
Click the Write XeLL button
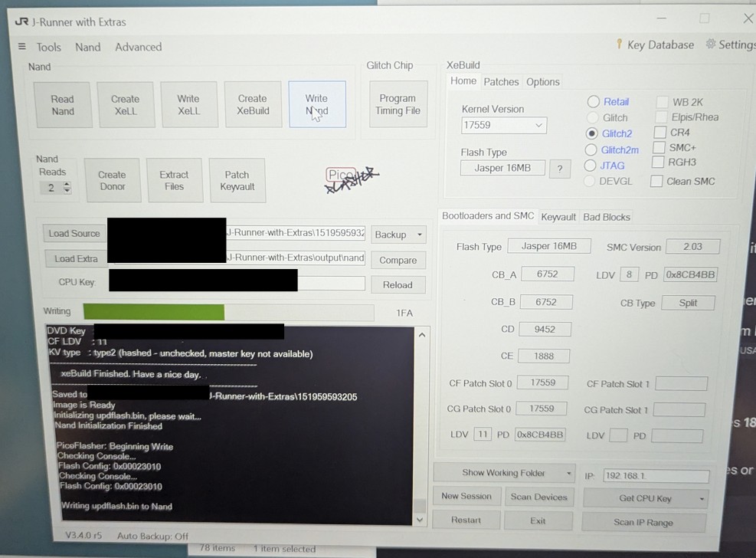[x=188, y=105]
